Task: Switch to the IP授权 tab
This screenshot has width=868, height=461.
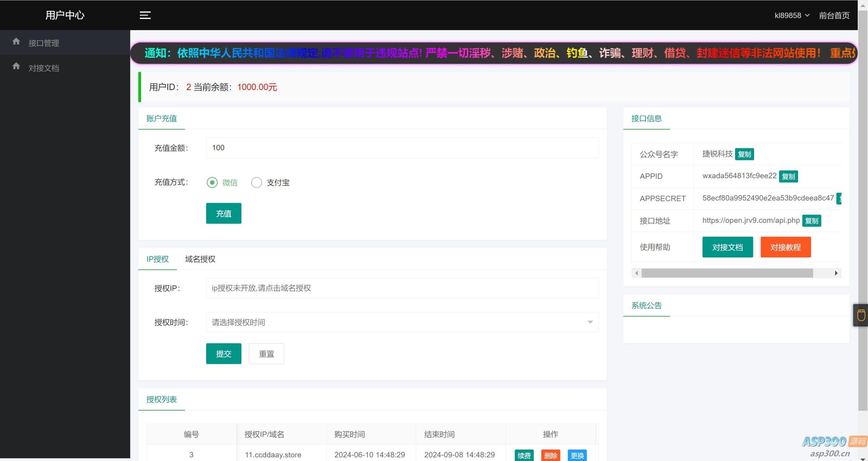Action: (157, 259)
